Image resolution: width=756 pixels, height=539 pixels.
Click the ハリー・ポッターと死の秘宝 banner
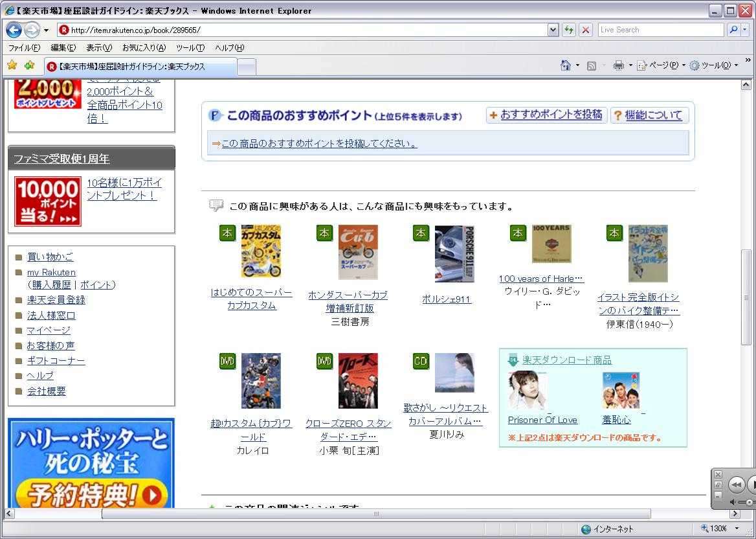(91, 463)
